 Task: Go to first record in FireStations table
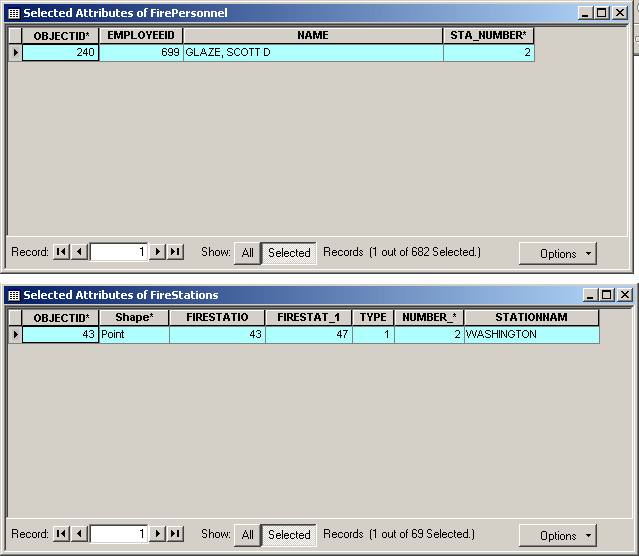click(x=61, y=534)
